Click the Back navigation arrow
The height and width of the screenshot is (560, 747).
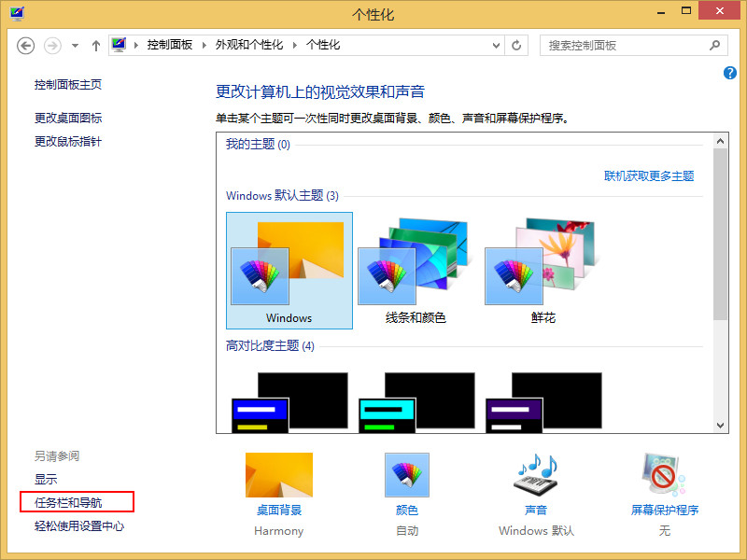click(x=26, y=46)
